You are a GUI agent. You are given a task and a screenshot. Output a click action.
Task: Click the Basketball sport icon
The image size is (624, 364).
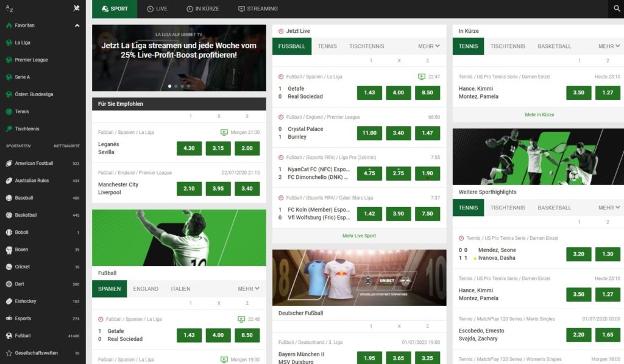[9, 215]
